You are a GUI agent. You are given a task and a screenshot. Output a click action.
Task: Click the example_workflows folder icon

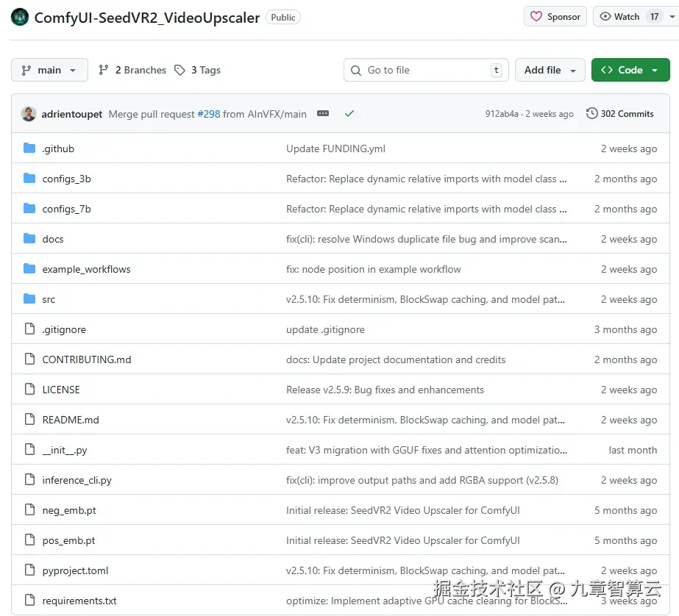(x=29, y=268)
